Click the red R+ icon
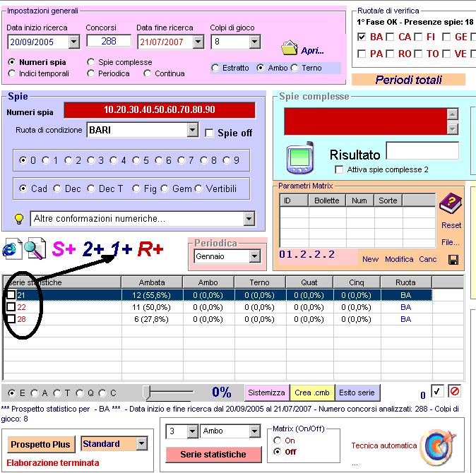Image resolution: width=476 pixels, height=473 pixels. point(150,249)
